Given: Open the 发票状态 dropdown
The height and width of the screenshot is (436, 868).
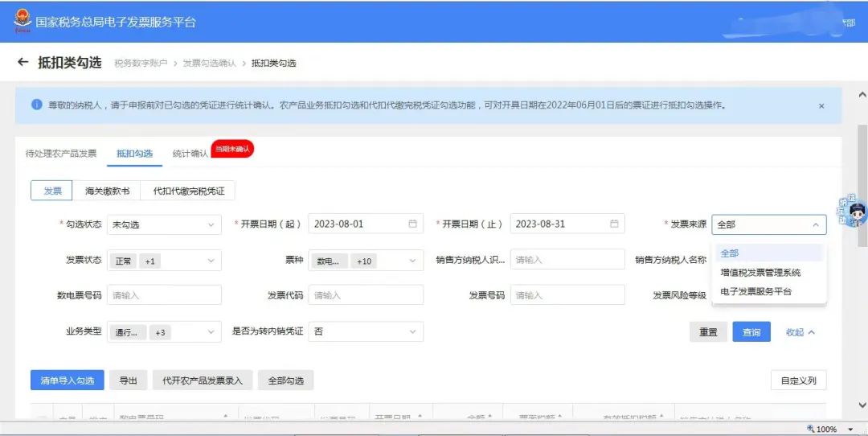Looking at the screenshot, I should (x=164, y=261).
